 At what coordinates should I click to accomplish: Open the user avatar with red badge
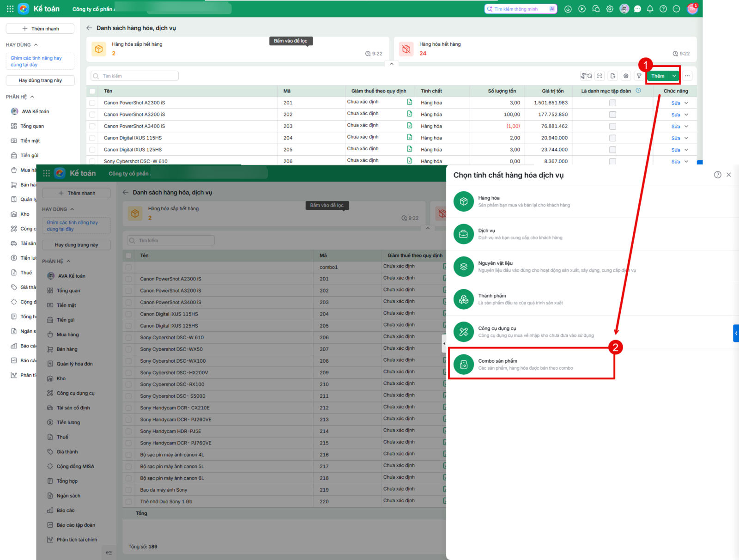(x=692, y=9)
